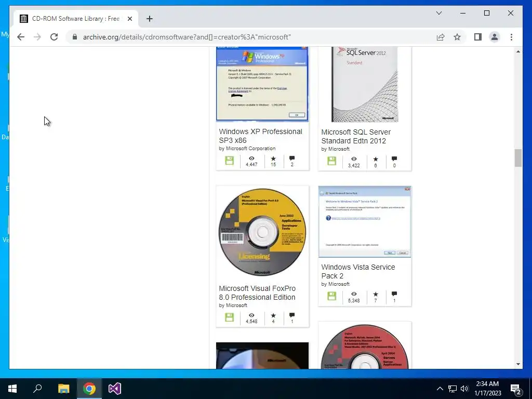Click the views eye icon on Vista Service Pack card
The height and width of the screenshot is (399, 532).
click(354, 294)
